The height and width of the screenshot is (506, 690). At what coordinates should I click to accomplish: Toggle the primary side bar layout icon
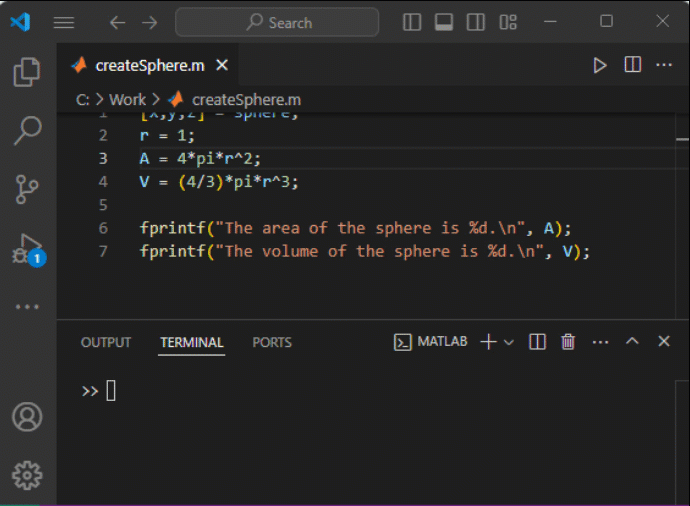pos(412,22)
